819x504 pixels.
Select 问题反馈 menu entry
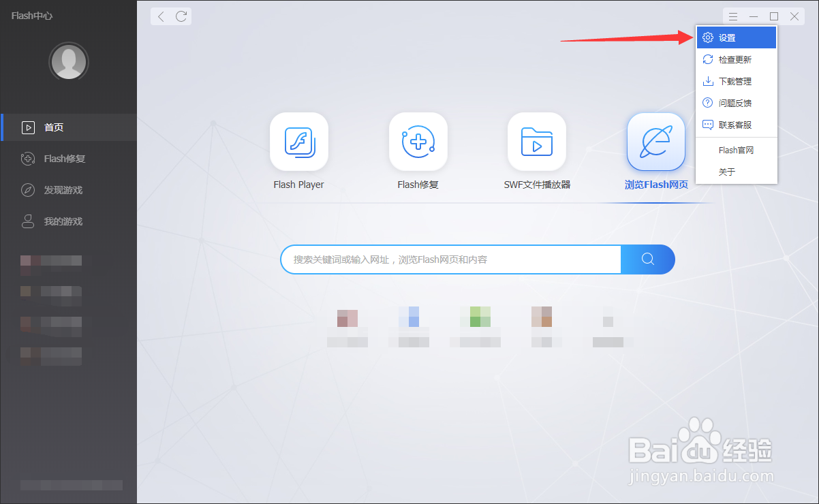point(737,103)
